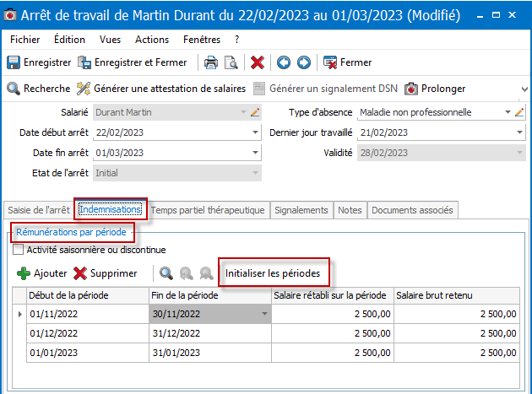This screenshot has height=394, width=532.
Task: Open the Fenêtres menu
Action: (x=202, y=40)
